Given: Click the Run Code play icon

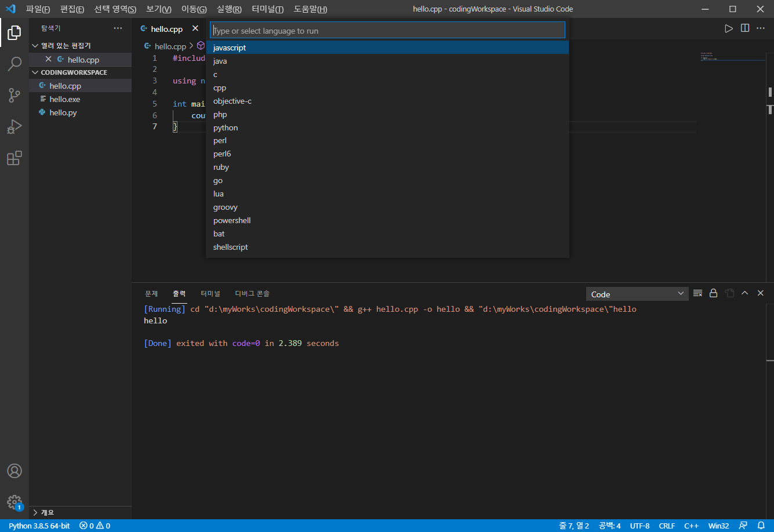Looking at the screenshot, I should (x=729, y=28).
